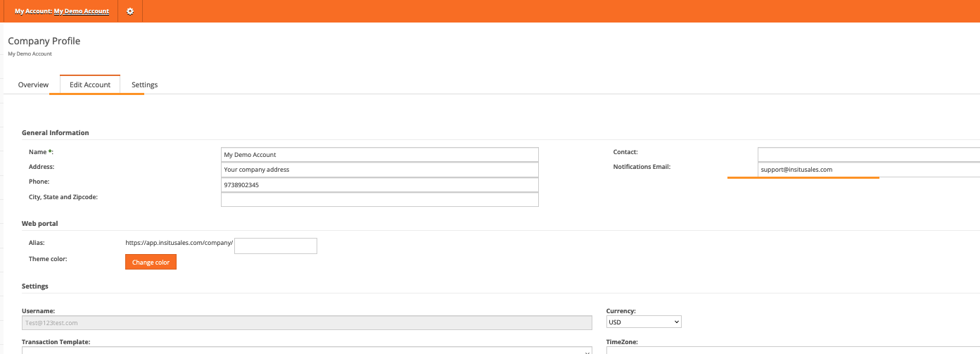Click the Name input field
Image resolution: width=980 pixels, height=354 pixels.
point(379,155)
